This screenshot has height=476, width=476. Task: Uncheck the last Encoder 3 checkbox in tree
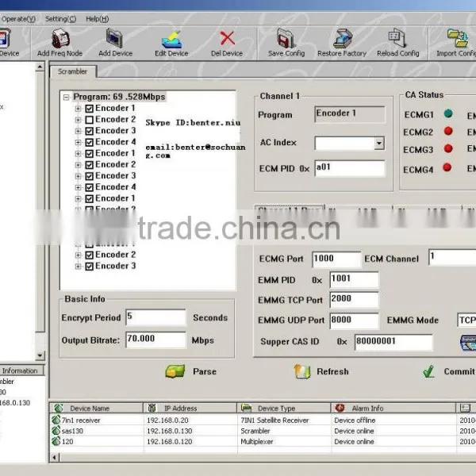pos(89,267)
